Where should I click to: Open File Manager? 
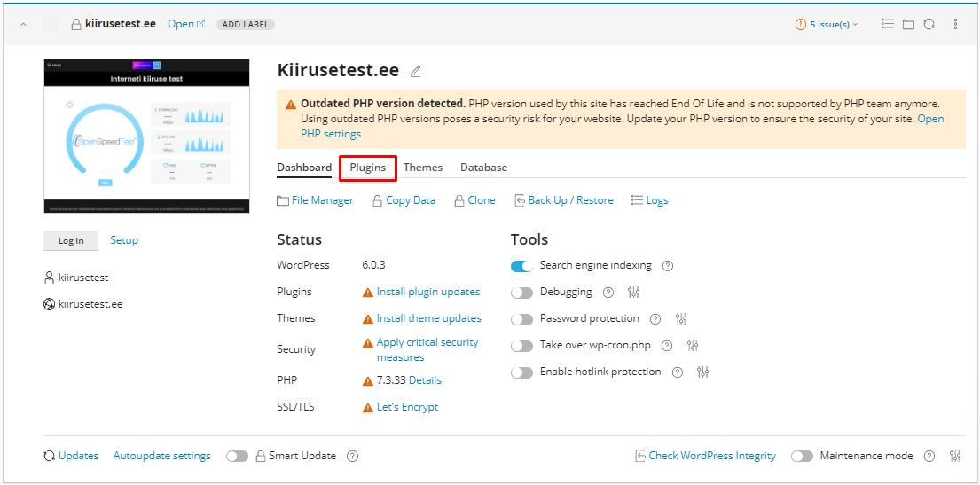pos(315,200)
